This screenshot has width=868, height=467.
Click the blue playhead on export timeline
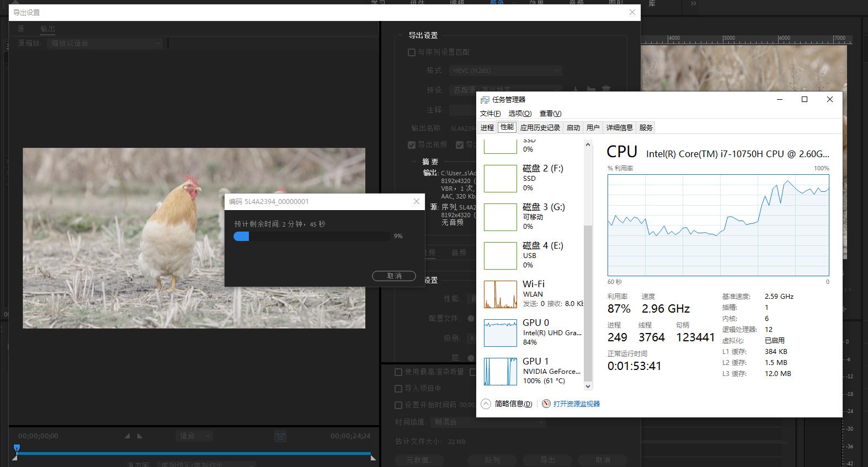point(17,448)
